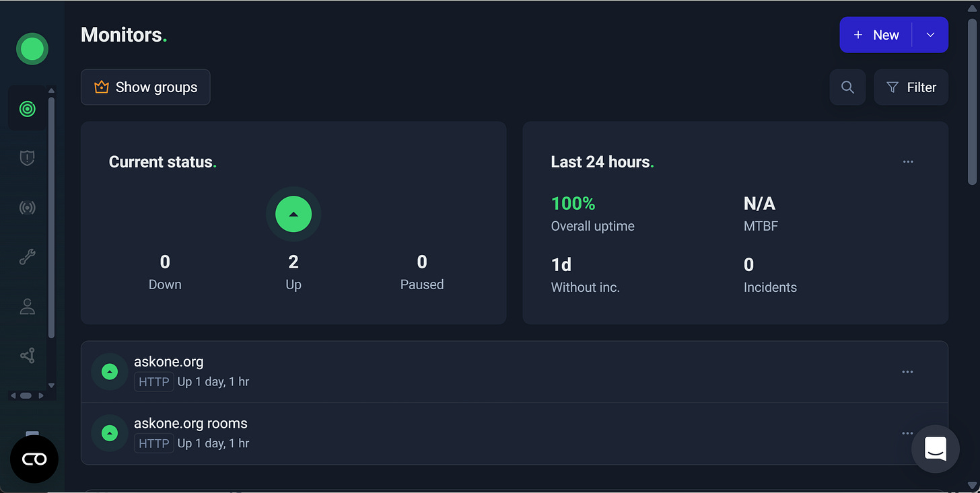Open the Integrations share-nodes icon in sidebar
This screenshot has width=980, height=493.
click(27, 356)
